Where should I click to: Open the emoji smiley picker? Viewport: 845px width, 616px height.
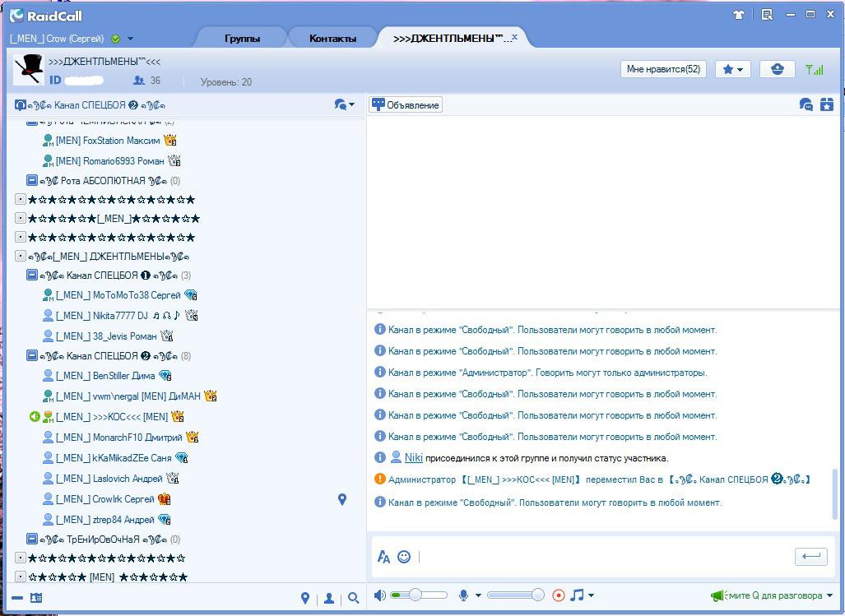tap(404, 556)
